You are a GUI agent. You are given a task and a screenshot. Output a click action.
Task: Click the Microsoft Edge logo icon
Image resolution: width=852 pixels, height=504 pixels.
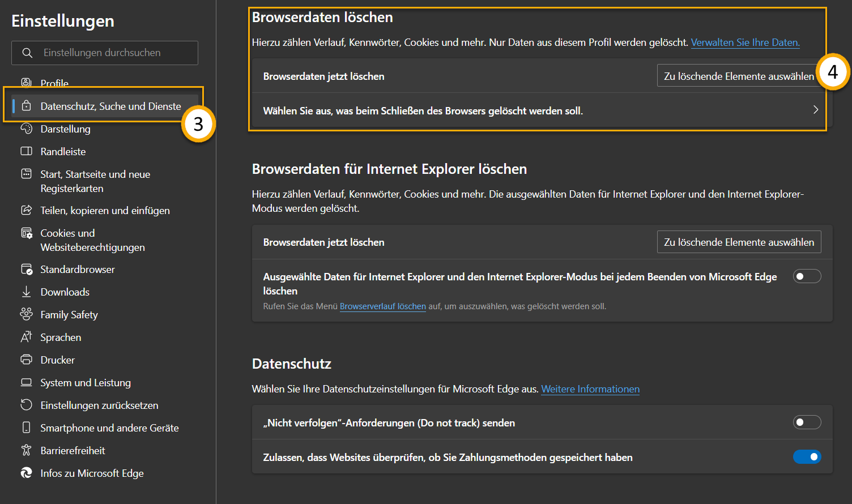[26, 473]
